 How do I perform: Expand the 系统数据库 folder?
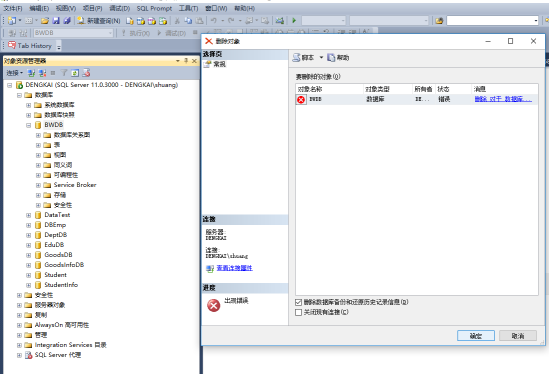[29, 105]
